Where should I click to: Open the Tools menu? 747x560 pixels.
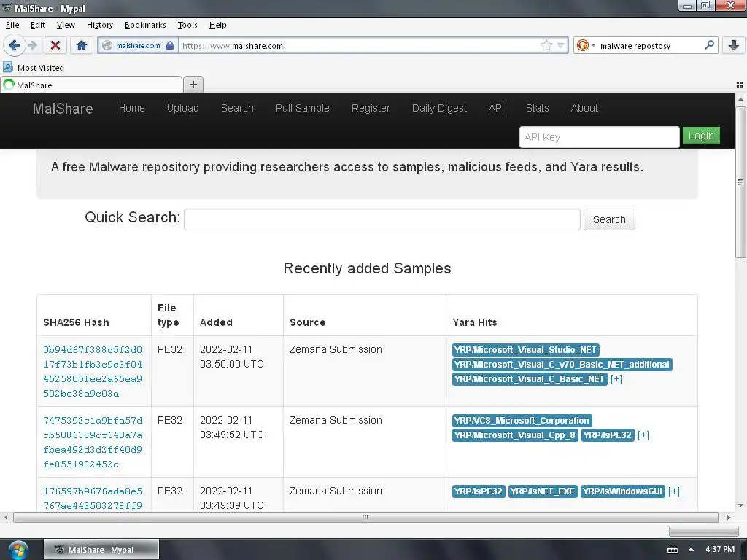click(x=187, y=25)
